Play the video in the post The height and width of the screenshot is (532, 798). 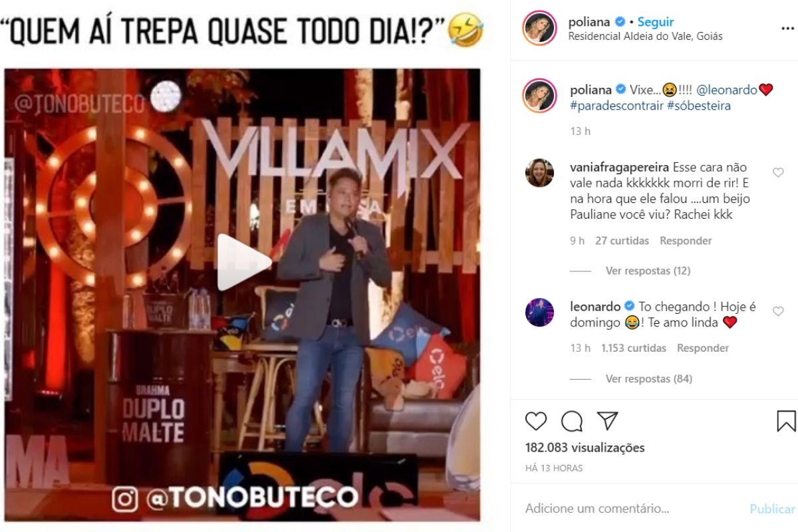click(x=244, y=262)
